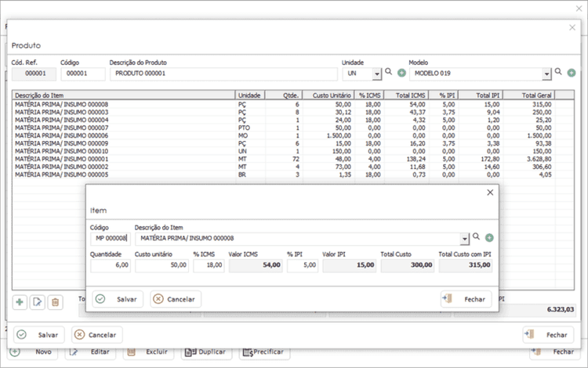This screenshot has height=368, width=588.
Task: Open the Unidade dropdown
Action: (x=377, y=74)
